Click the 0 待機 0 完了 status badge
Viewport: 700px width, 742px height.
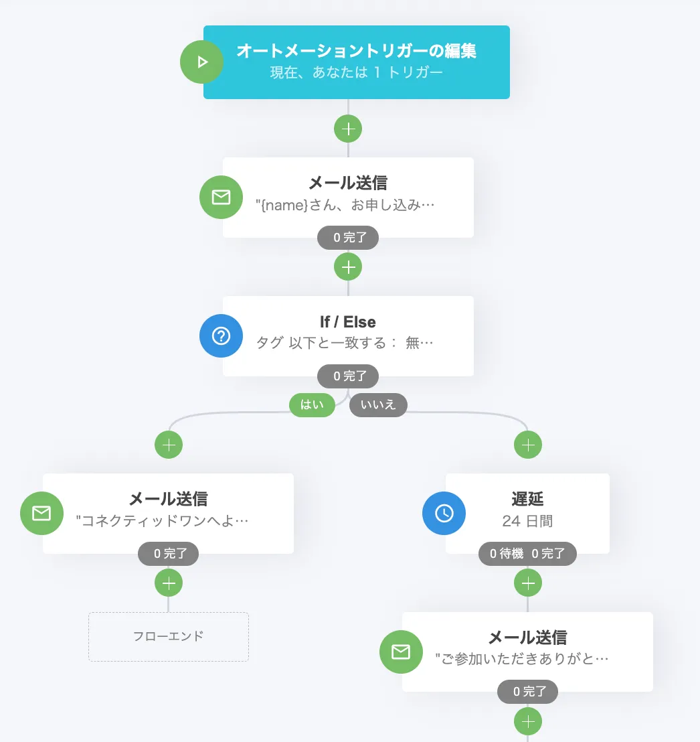(x=527, y=554)
